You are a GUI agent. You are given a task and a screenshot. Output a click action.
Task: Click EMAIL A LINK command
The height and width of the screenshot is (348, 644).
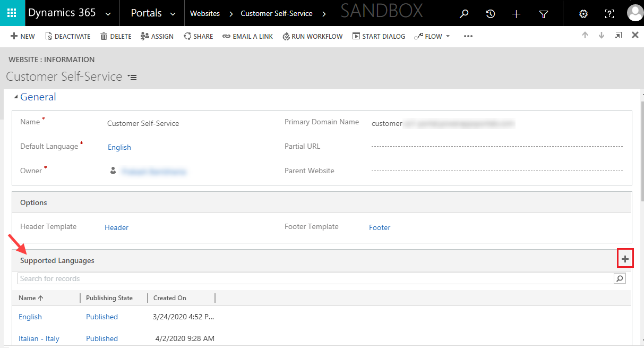tap(248, 36)
